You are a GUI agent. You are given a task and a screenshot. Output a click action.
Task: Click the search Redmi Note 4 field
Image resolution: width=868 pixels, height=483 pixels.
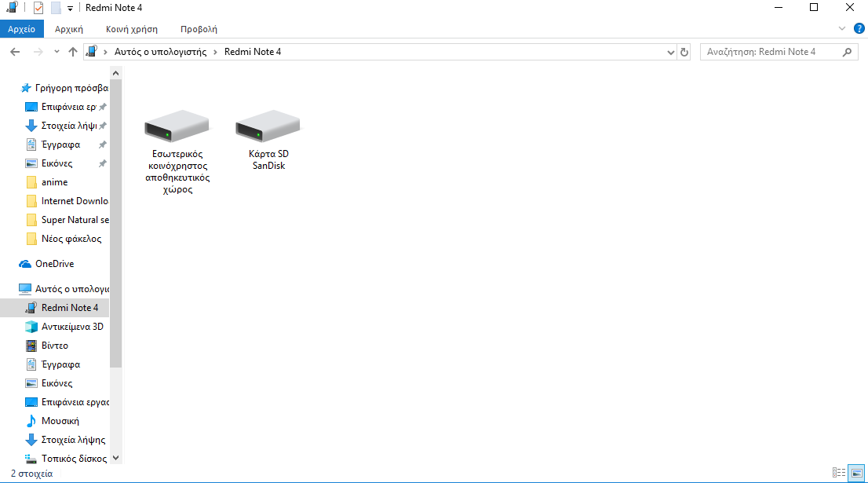coord(769,52)
